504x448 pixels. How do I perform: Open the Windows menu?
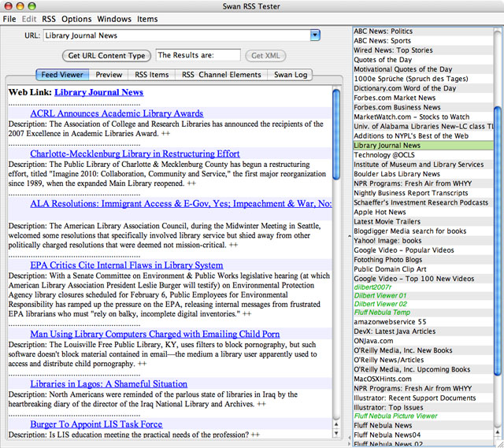coord(114,18)
